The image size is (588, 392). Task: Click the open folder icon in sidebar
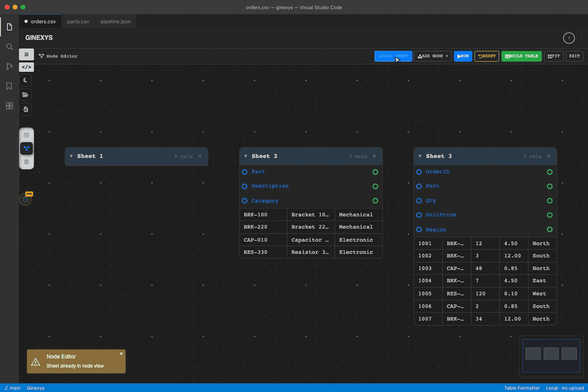25,95
